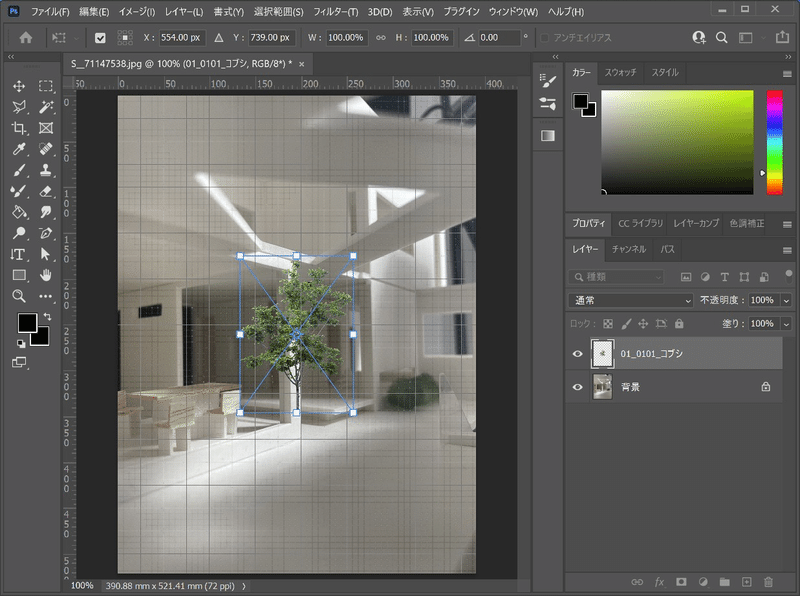Open the Brush Settings panel icon
This screenshot has height=596, width=800.
547,80
